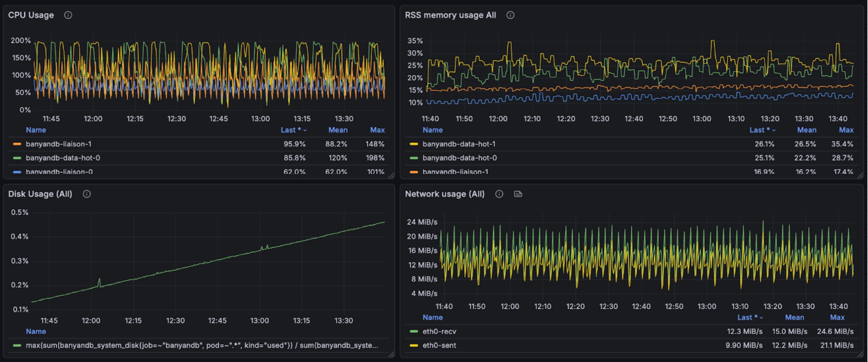Click the Disk Usage panel info icon
Viewport: 868px width, 362px height.
click(87, 194)
